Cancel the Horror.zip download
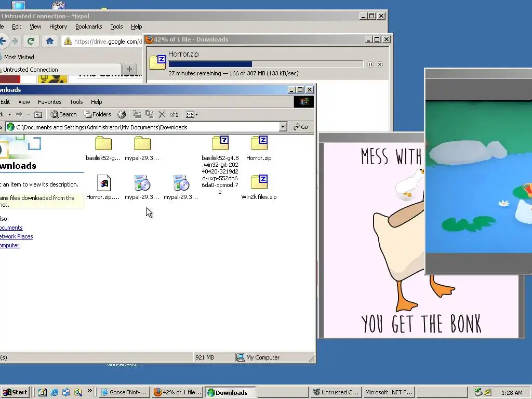Screen dimensions: 532x399 [x=380, y=64]
